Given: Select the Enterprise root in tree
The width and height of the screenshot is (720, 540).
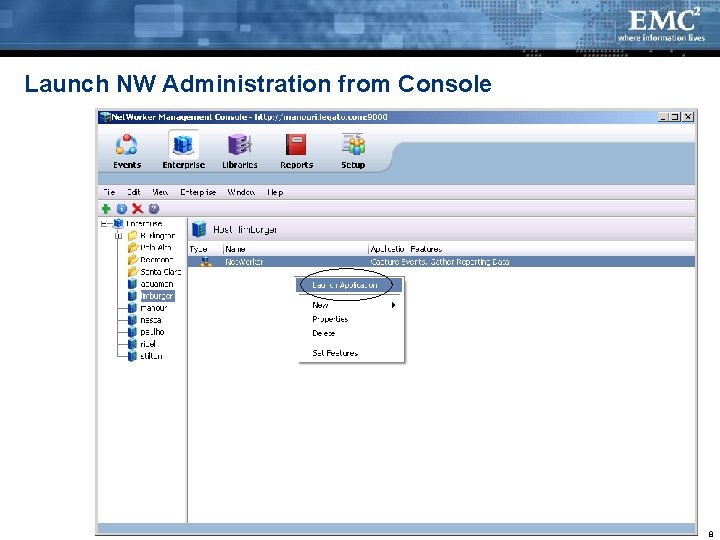Looking at the screenshot, I should coord(144,224).
